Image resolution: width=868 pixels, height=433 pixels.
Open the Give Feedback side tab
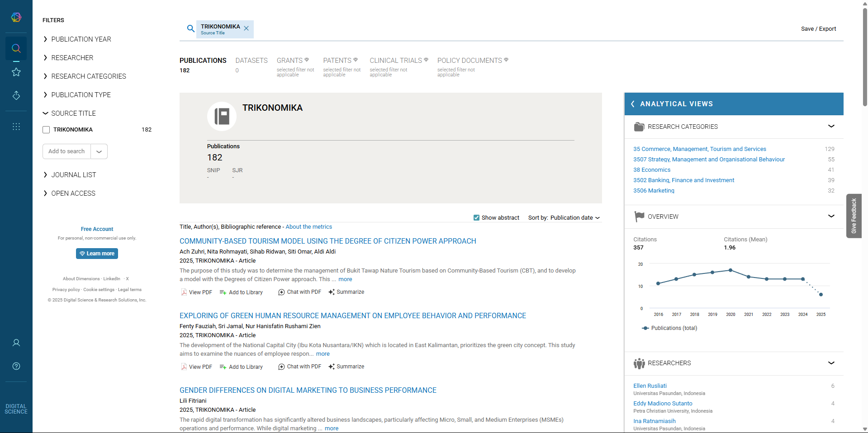(854, 216)
